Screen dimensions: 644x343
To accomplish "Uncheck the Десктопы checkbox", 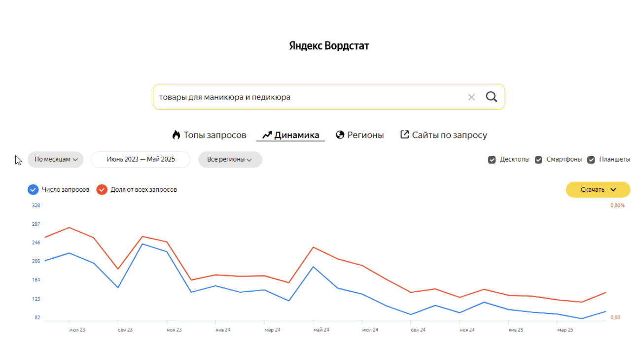I will [492, 160].
